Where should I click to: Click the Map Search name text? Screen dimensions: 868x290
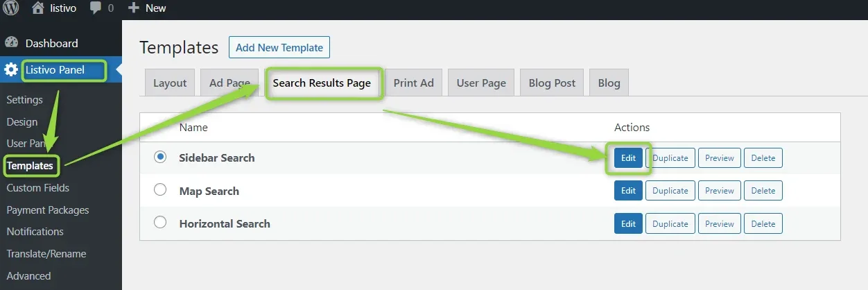point(209,191)
